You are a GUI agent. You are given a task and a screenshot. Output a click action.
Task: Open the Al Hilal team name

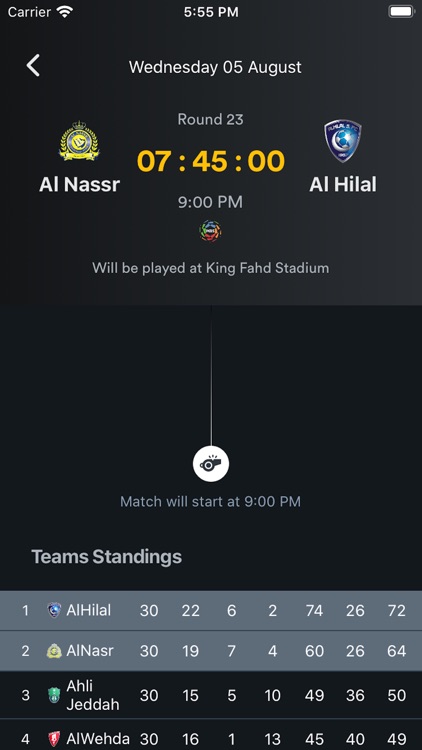coord(343,184)
